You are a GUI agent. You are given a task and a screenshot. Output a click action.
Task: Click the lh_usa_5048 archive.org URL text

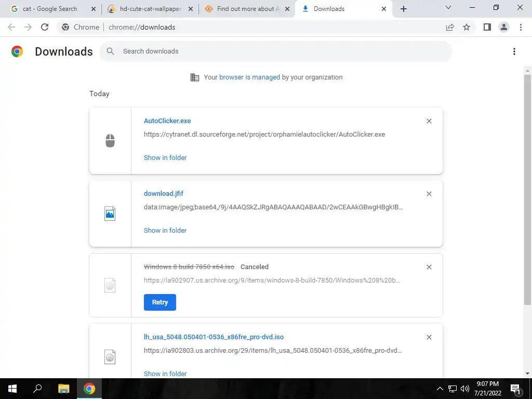point(273,351)
